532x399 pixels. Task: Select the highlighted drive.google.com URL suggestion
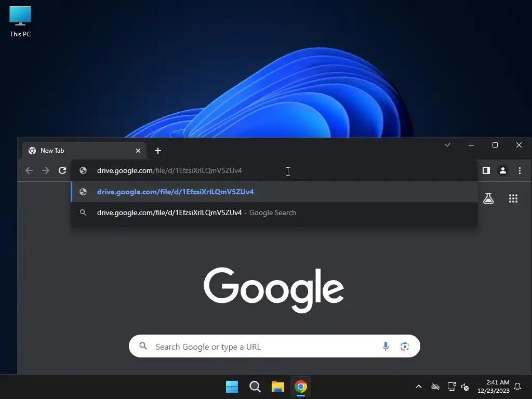coord(274,192)
